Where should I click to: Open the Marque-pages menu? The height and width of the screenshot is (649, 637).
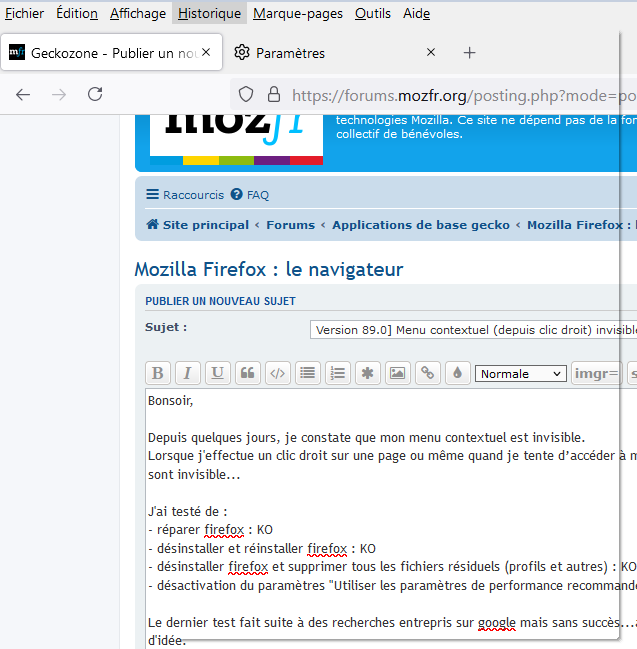(298, 13)
